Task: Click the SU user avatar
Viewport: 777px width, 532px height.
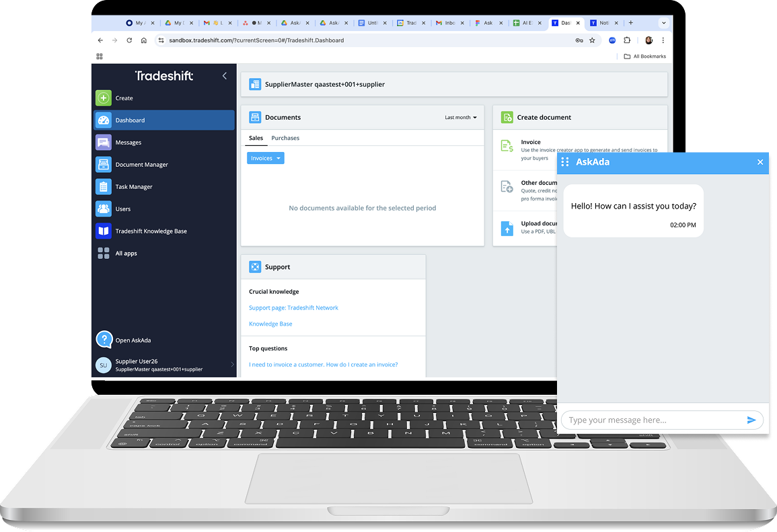Action: click(103, 365)
